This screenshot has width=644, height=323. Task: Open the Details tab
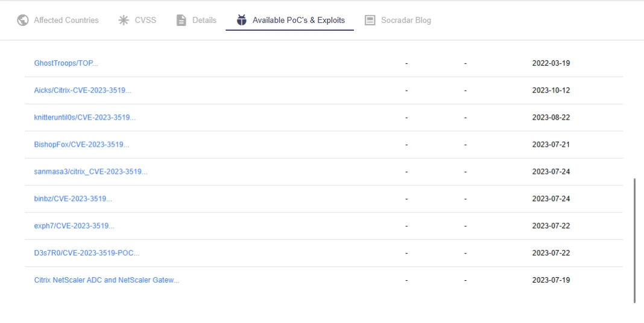pos(197,20)
